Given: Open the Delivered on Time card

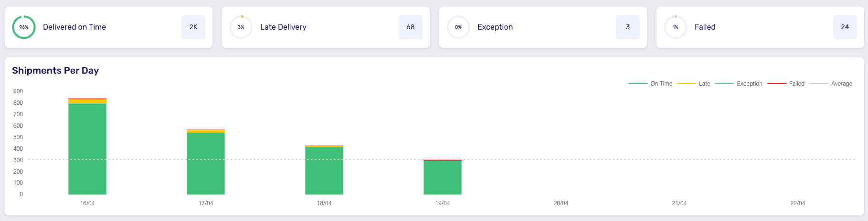Looking at the screenshot, I should [x=108, y=27].
